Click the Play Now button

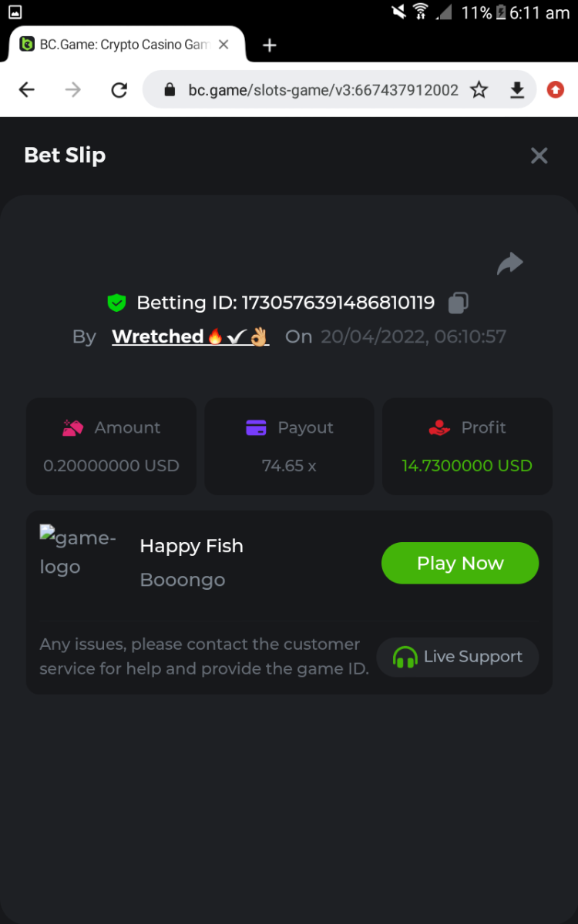point(460,563)
